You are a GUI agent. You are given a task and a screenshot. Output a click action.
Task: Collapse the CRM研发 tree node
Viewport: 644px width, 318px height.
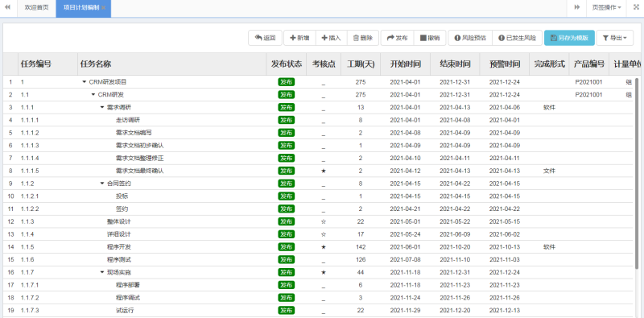[93, 94]
